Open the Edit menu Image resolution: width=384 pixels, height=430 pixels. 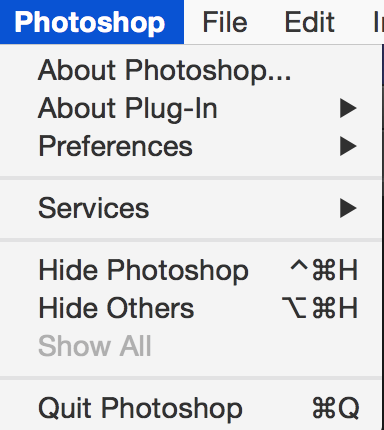309,22
